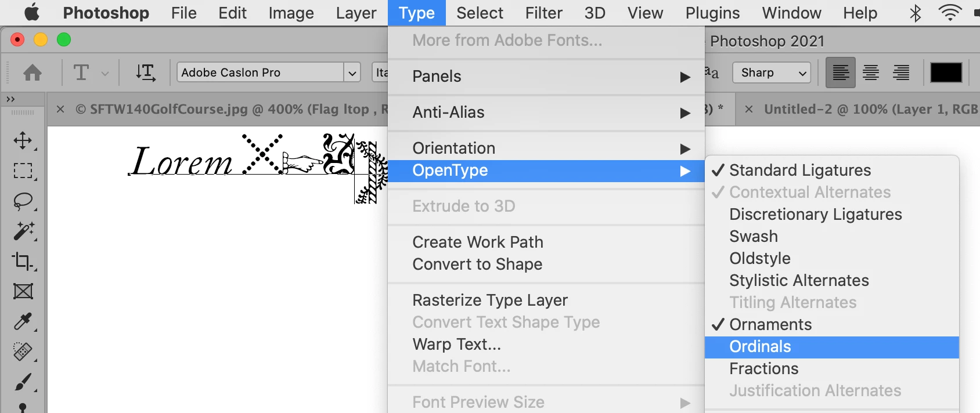Select the Crop tool
The image size is (980, 413).
pos(23,261)
